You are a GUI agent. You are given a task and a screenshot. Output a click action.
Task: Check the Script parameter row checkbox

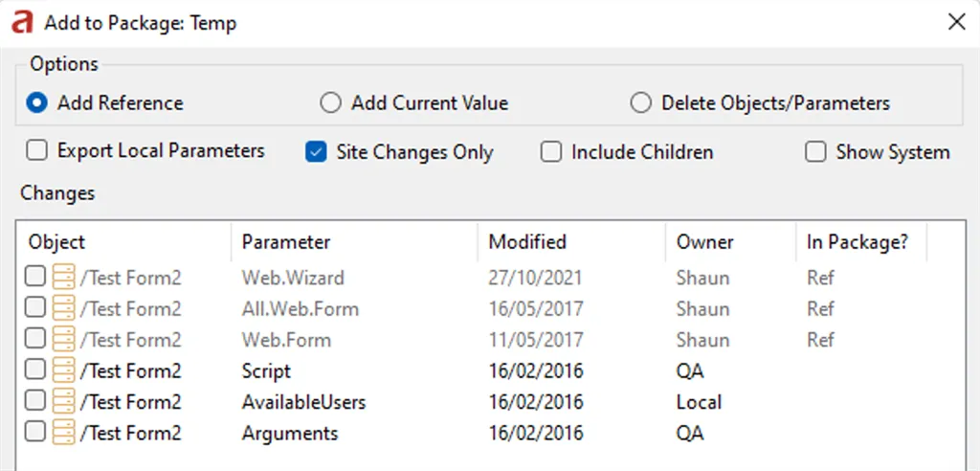[x=35, y=370]
